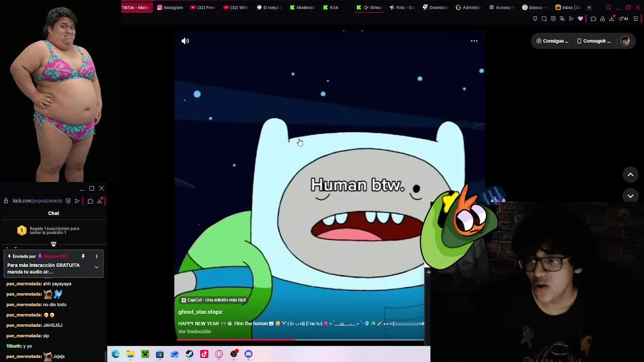Mute the TikTok video with speaker icon
This screenshot has width=644, height=362.
pyautogui.click(x=185, y=41)
